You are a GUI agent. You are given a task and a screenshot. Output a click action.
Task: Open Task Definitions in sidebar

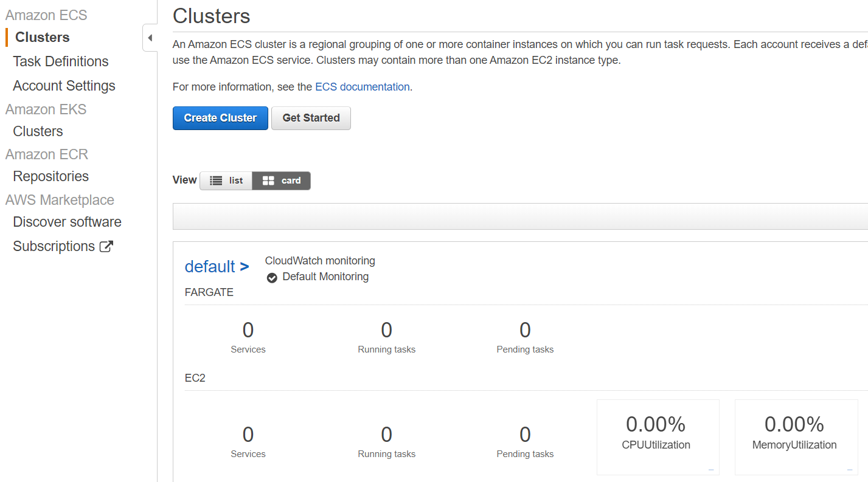61,61
